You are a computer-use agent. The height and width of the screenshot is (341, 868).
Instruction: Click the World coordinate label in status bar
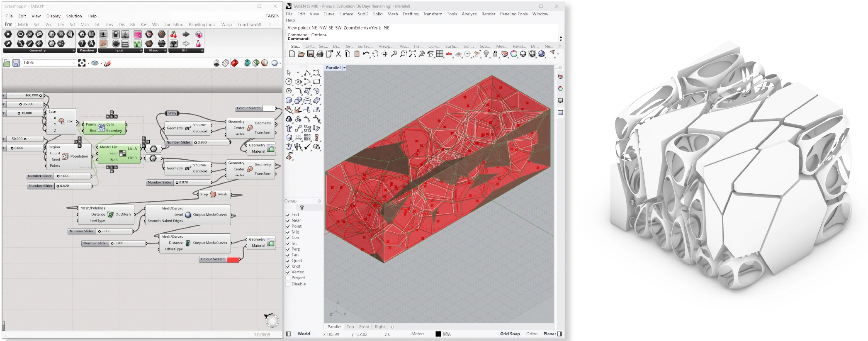pyautogui.click(x=304, y=334)
